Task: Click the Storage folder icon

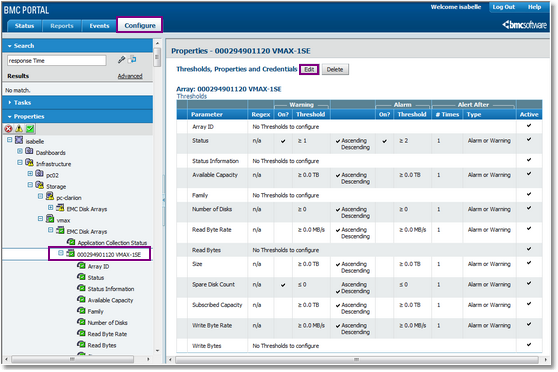Action: point(40,186)
